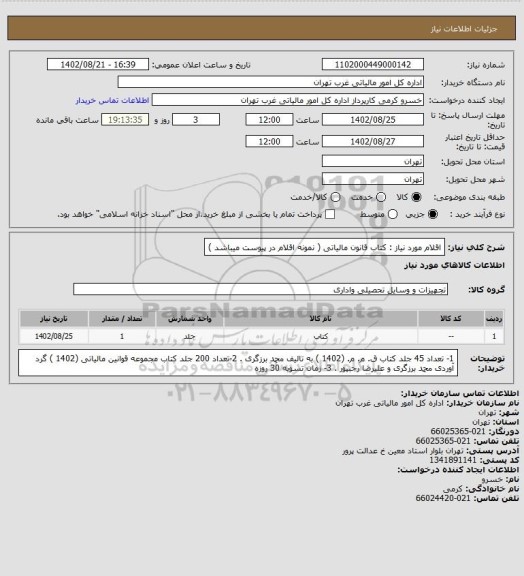Click the table date cell 1402/08/25
Viewport: 524px width, 576px height.
point(54,336)
